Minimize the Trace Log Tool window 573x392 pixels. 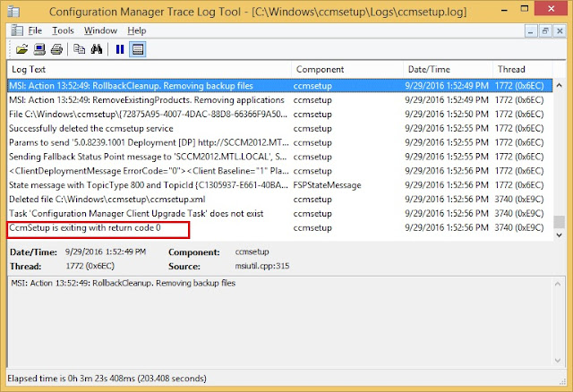point(504,10)
